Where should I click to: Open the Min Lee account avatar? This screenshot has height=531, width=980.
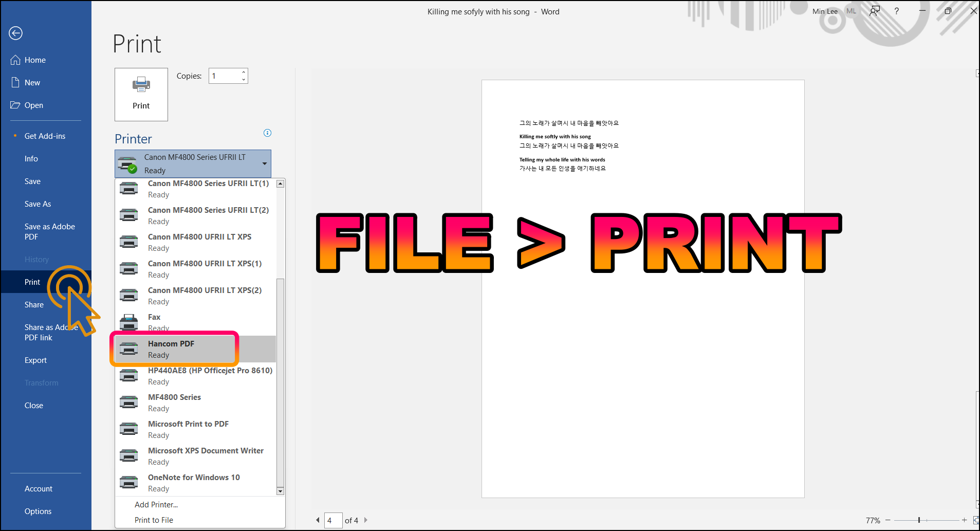tap(852, 11)
